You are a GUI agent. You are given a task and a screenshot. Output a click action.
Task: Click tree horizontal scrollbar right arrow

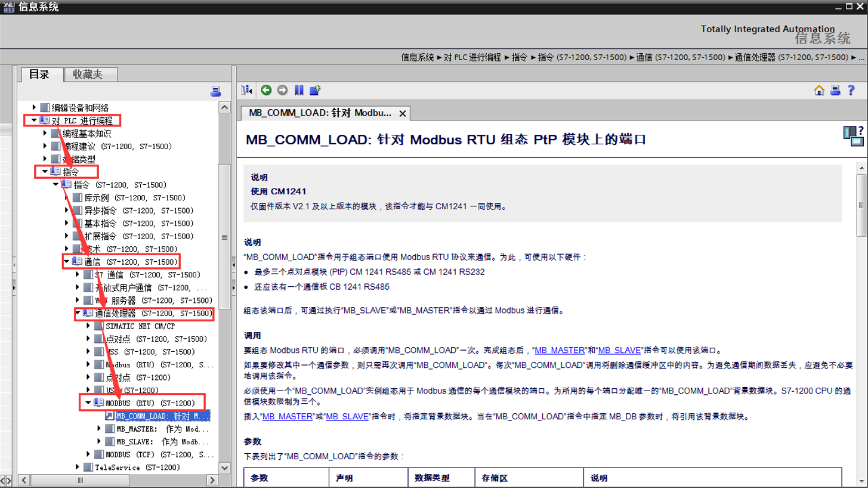coord(212,480)
